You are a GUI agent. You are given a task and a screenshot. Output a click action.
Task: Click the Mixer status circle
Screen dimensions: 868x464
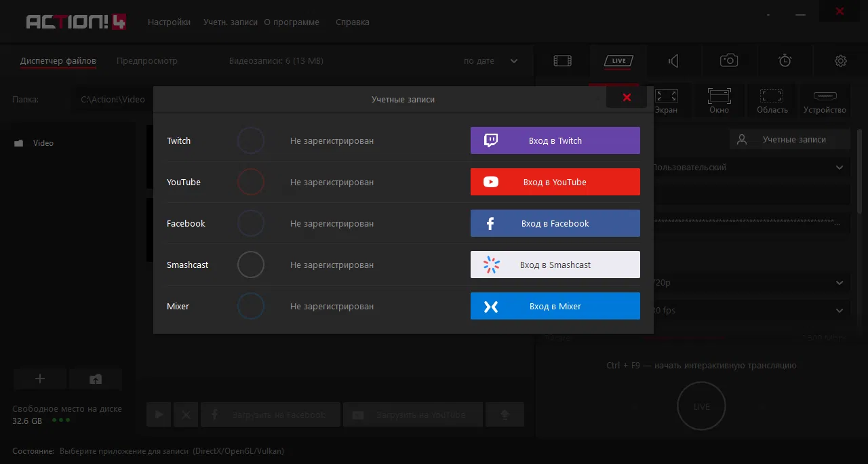click(250, 306)
